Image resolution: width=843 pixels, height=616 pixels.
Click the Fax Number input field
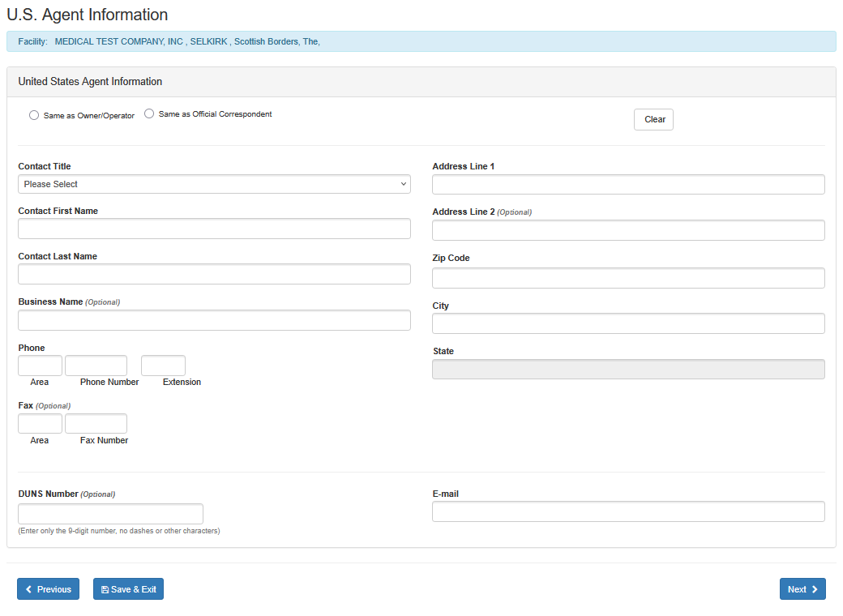(x=96, y=424)
